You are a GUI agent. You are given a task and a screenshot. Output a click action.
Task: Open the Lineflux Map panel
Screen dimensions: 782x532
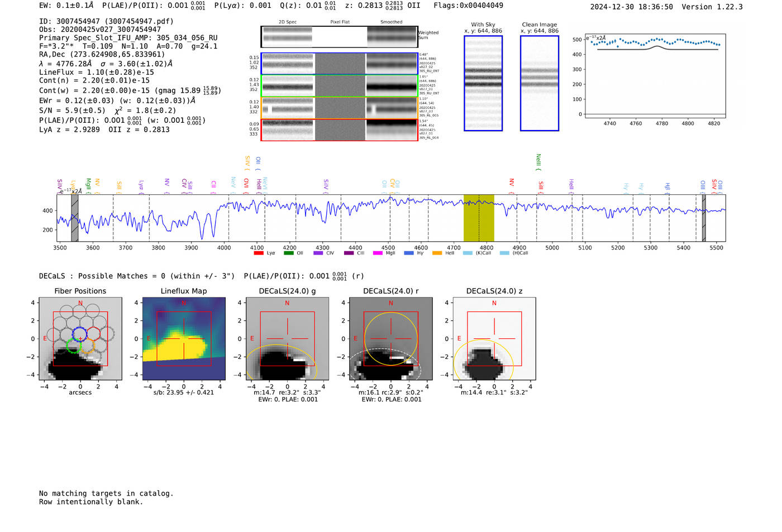(x=184, y=339)
